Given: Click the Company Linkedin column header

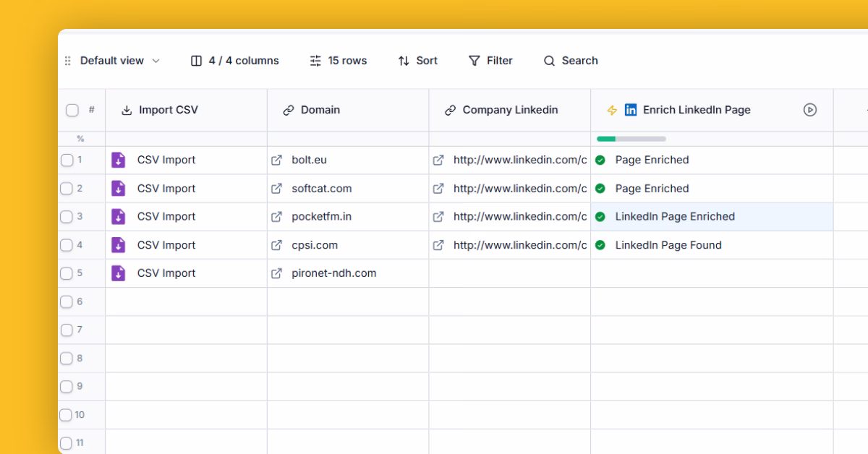Looking at the screenshot, I should 510,110.
